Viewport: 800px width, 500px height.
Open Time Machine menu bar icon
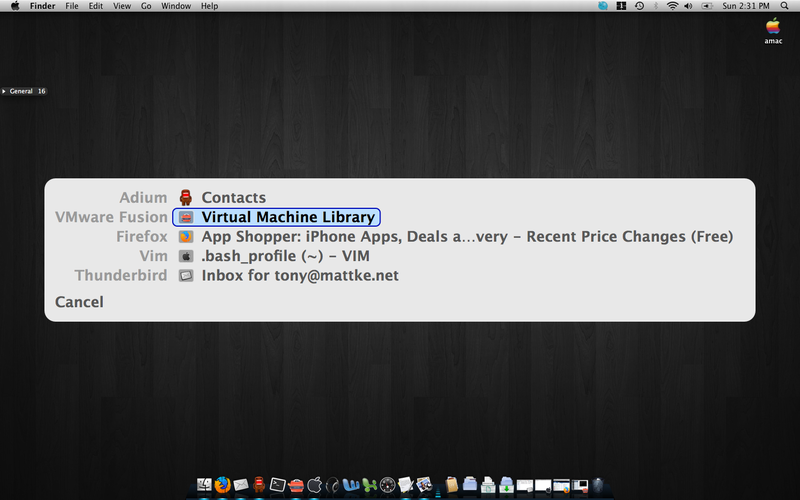coord(639,6)
